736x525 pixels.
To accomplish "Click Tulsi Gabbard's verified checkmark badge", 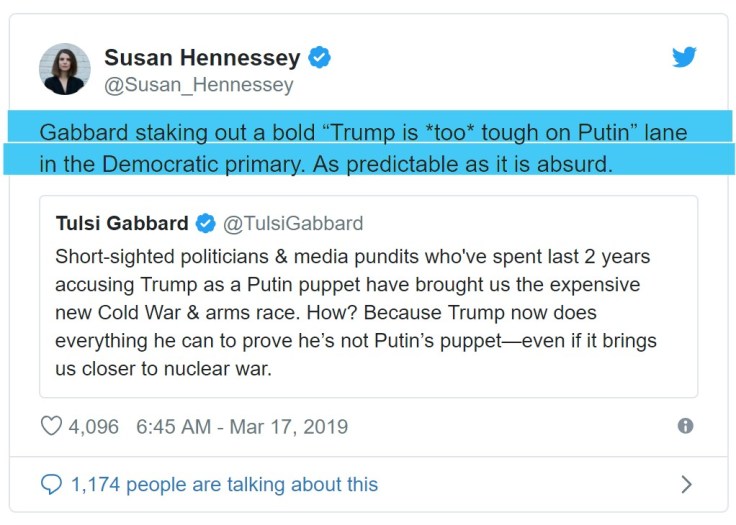I will coord(205,222).
